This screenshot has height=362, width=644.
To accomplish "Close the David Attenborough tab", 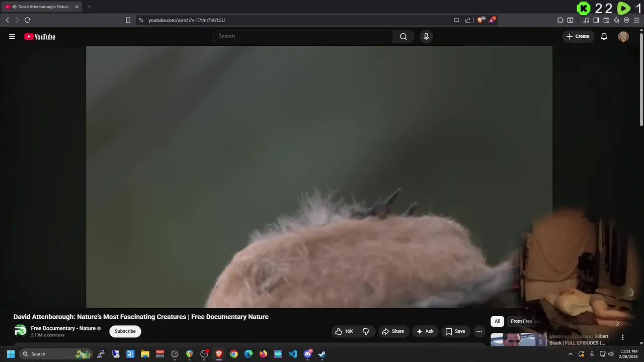I will click(77, 7).
